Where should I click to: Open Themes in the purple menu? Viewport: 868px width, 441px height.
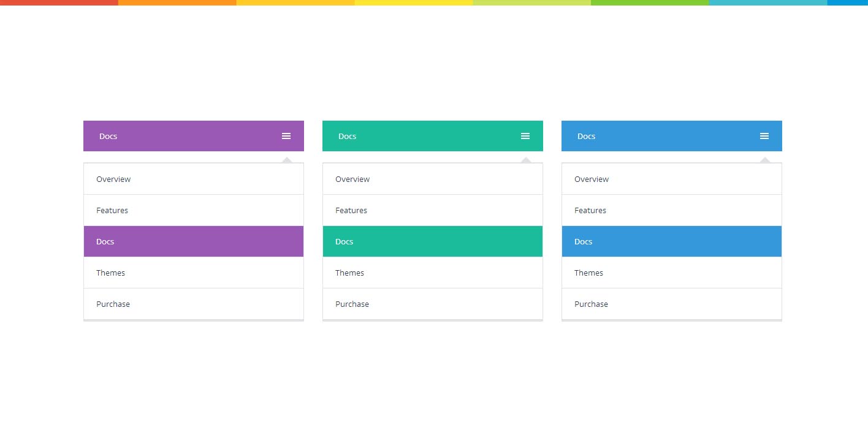pos(194,273)
